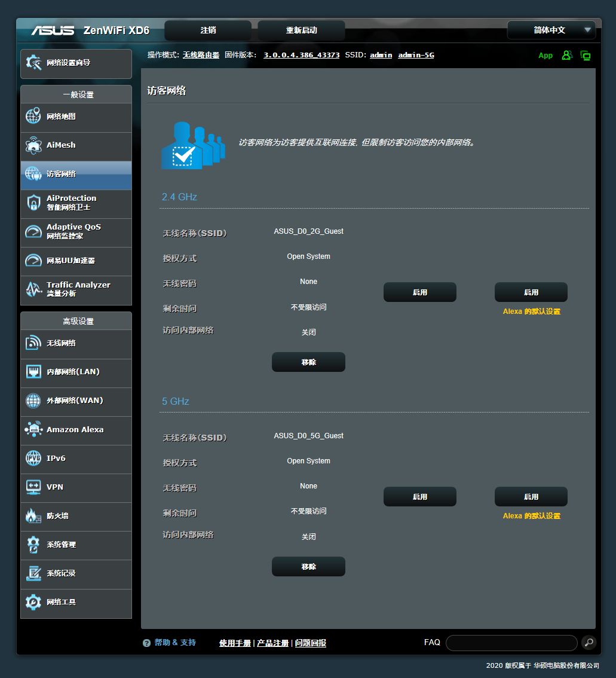Click the admin-5G SSID link

pyautogui.click(x=416, y=55)
